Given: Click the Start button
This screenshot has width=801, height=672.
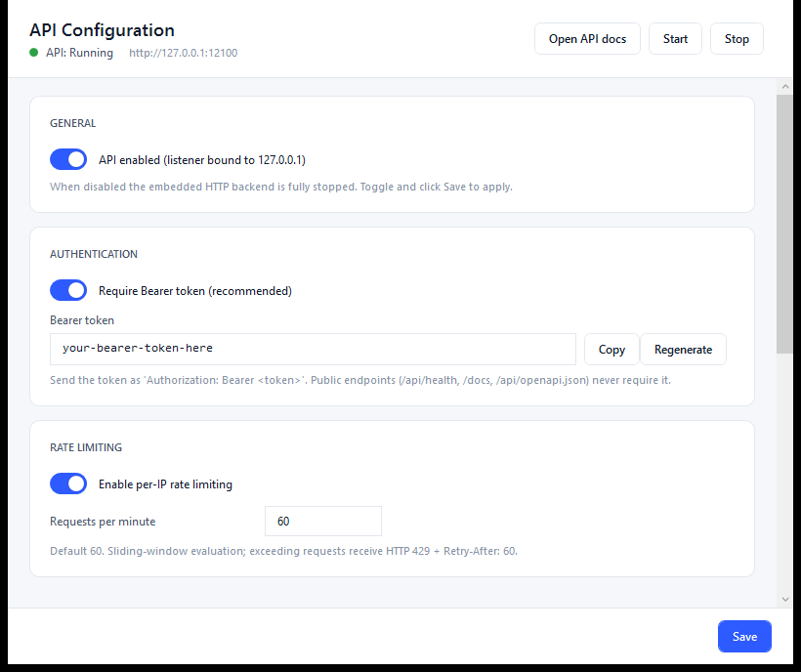Looking at the screenshot, I should click(675, 39).
